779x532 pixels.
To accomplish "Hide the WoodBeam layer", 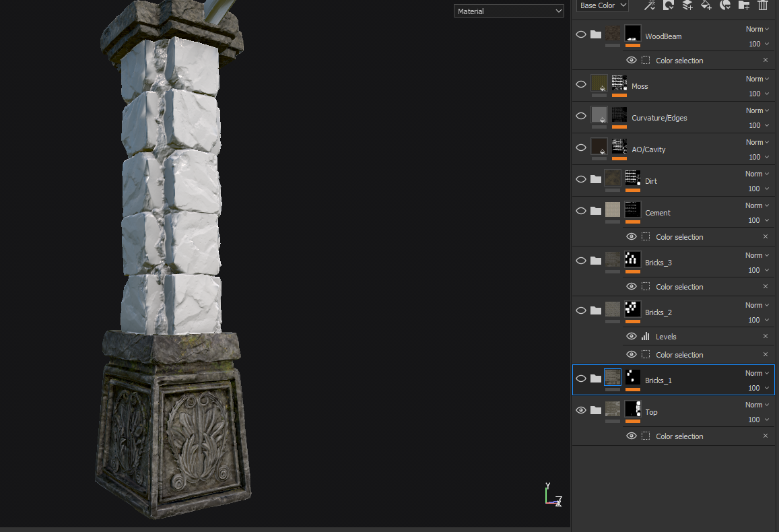I will 581,34.
